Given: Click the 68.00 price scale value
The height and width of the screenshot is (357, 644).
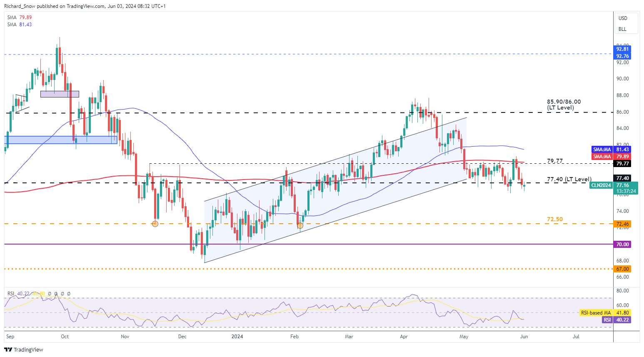Looking at the screenshot, I should click(x=622, y=261).
